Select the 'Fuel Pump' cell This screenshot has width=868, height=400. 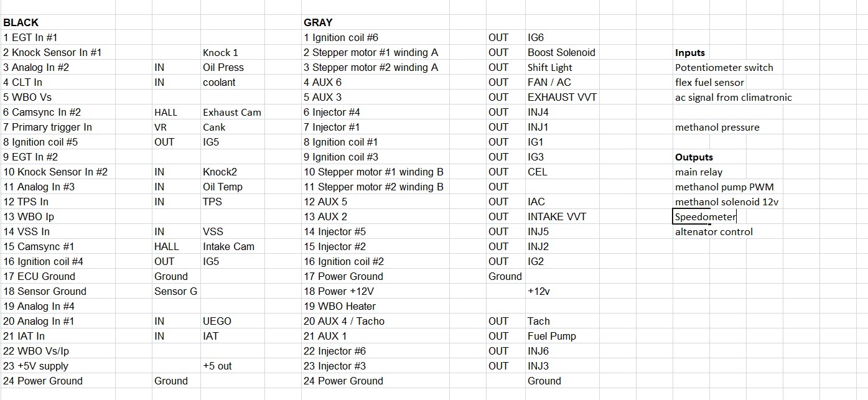(551, 336)
